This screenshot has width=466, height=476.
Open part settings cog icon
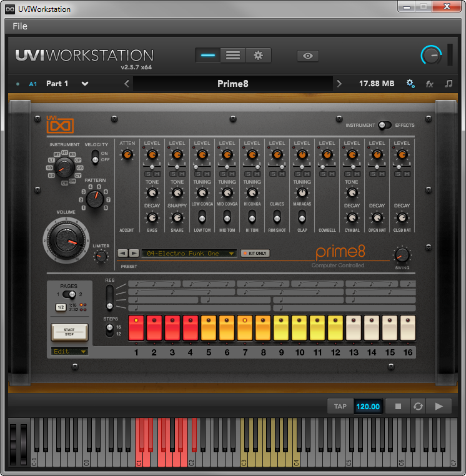410,84
